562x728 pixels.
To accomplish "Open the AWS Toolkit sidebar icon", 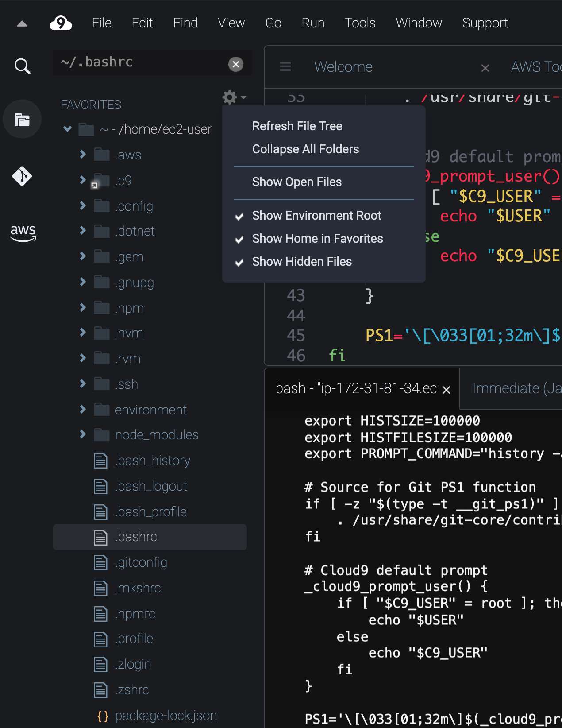I will pyautogui.click(x=23, y=232).
